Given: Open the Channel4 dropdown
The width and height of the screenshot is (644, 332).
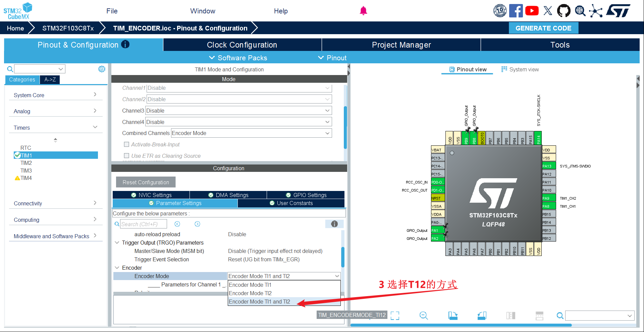Looking at the screenshot, I should click(238, 122).
